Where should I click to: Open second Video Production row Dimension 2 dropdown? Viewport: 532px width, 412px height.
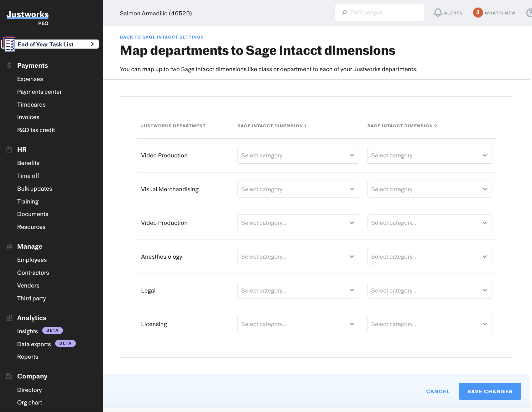[x=430, y=223]
